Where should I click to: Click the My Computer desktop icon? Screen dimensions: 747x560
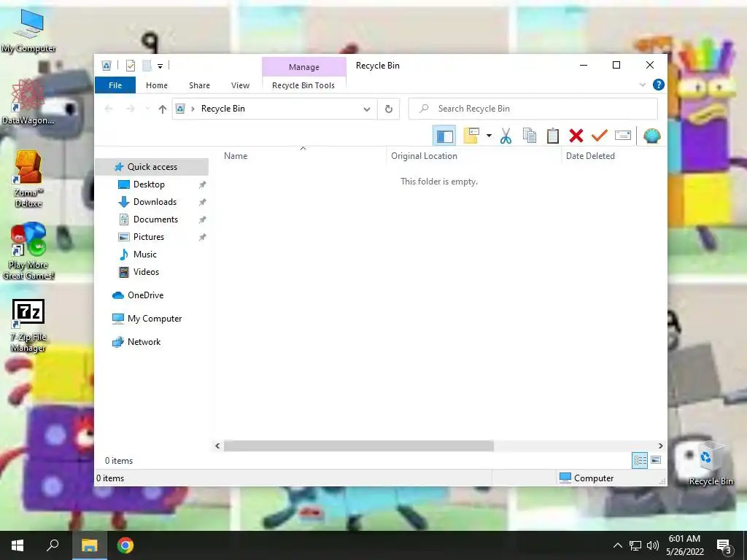[28, 31]
